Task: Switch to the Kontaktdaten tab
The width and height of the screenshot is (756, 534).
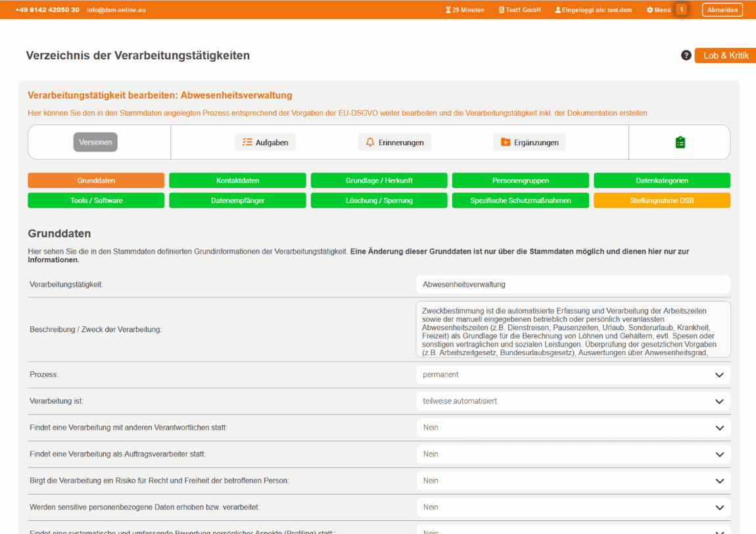Action: [237, 180]
